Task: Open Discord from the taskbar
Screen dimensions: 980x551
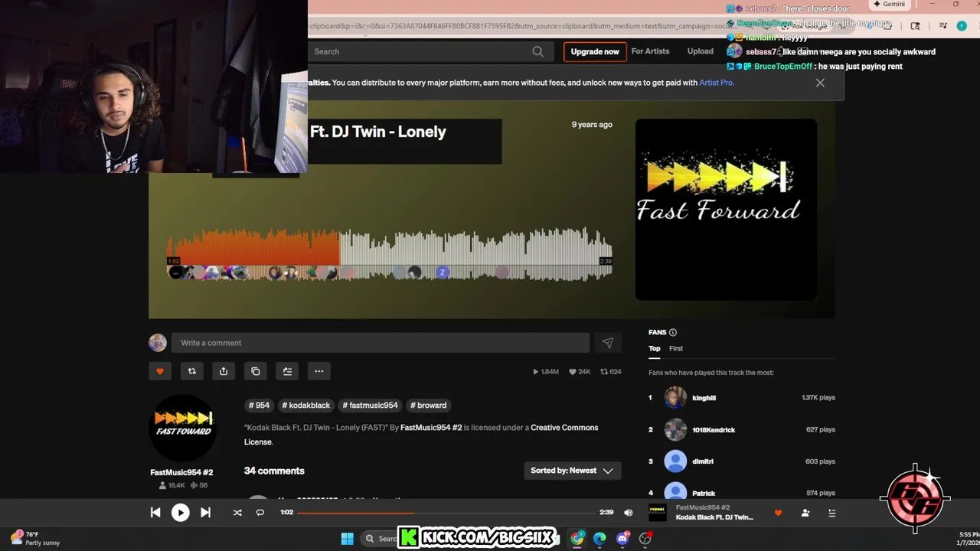Action: (622, 538)
